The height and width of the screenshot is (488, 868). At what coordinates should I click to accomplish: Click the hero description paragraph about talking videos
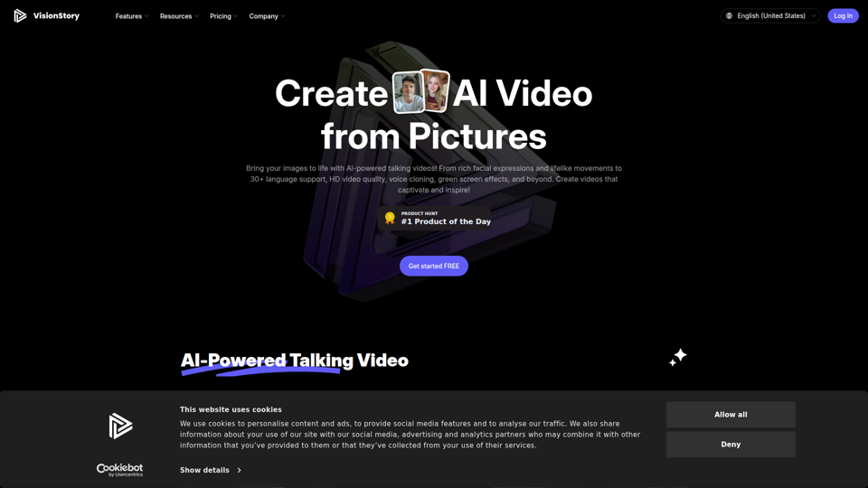coord(433,179)
